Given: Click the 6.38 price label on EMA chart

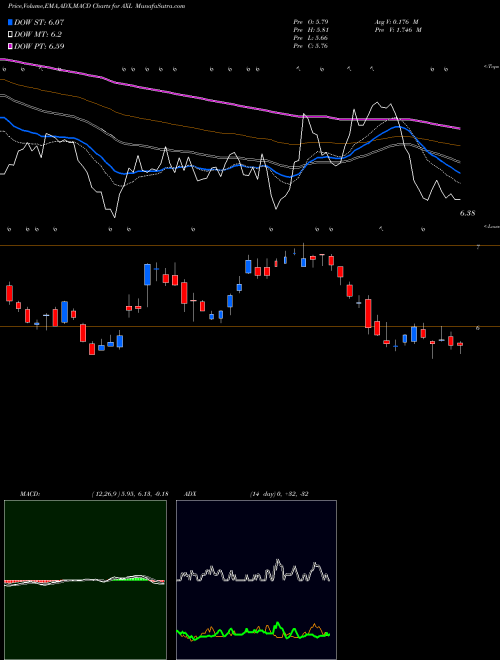Looking at the screenshot, I should (x=467, y=213).
